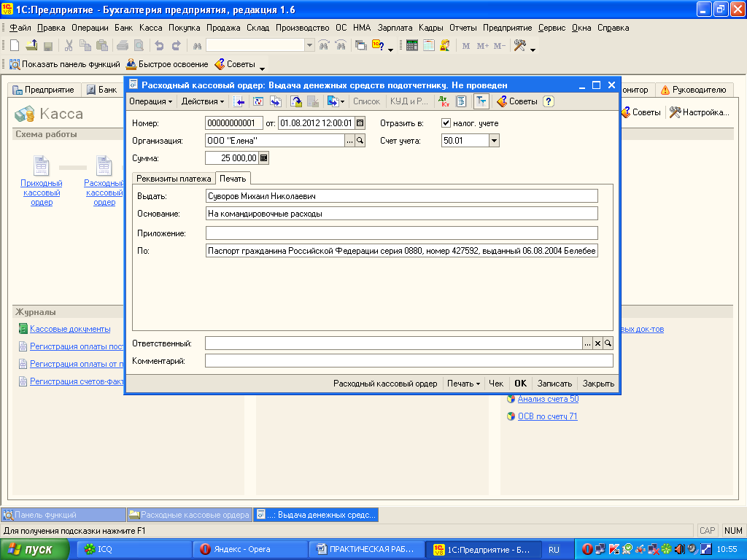Open the Файл menu
The height and width of the screenshot is (560, 747).
click(x=20, y=28)
